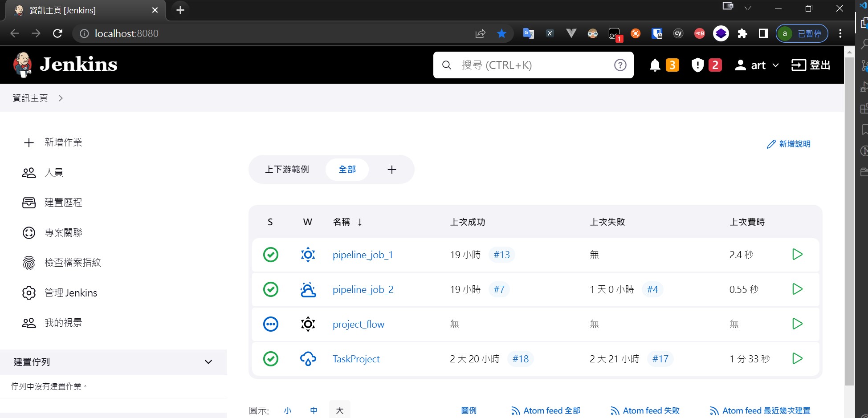Open failed build #4 of pipeline_job_2
868x418 pixels.
click(x=652, y=289)
